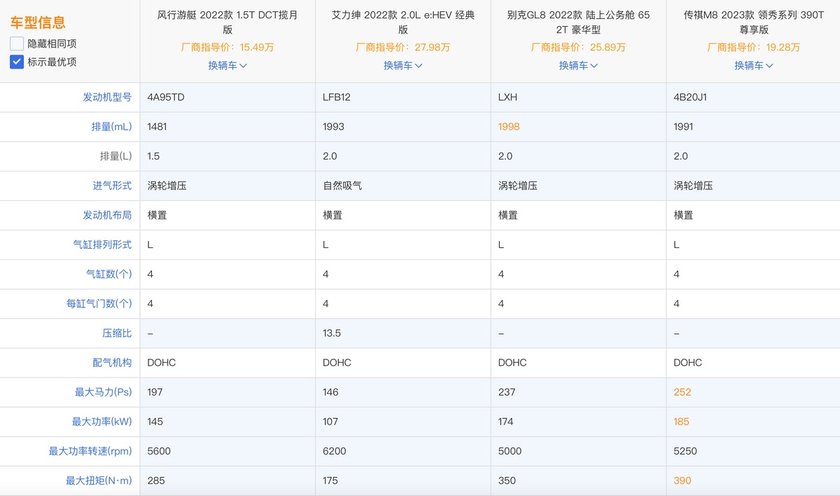The width and height of the screenshot is (840, 496).
Task: Click the 发动机型号 row label
Action: 107,98
